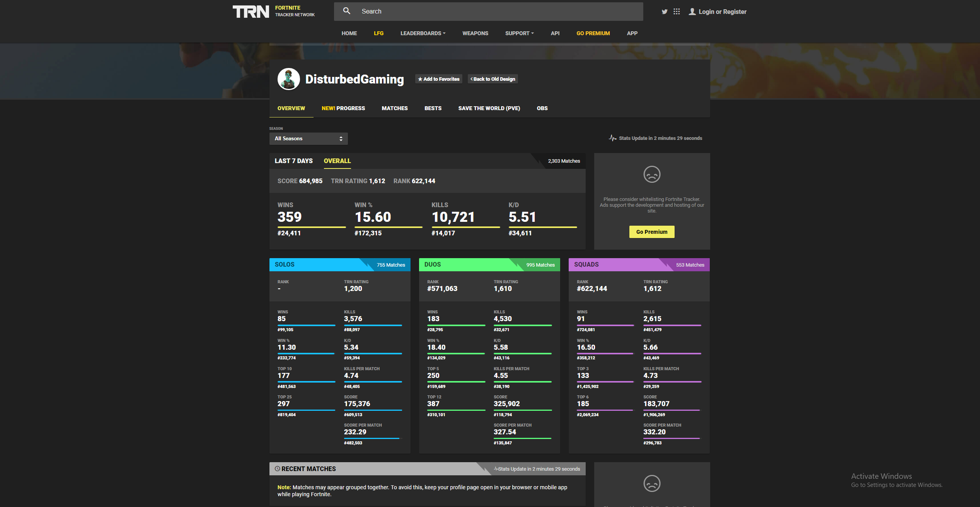
Task: Expand the Leaderboards nav dropdown
Action: tap(423, 33)
